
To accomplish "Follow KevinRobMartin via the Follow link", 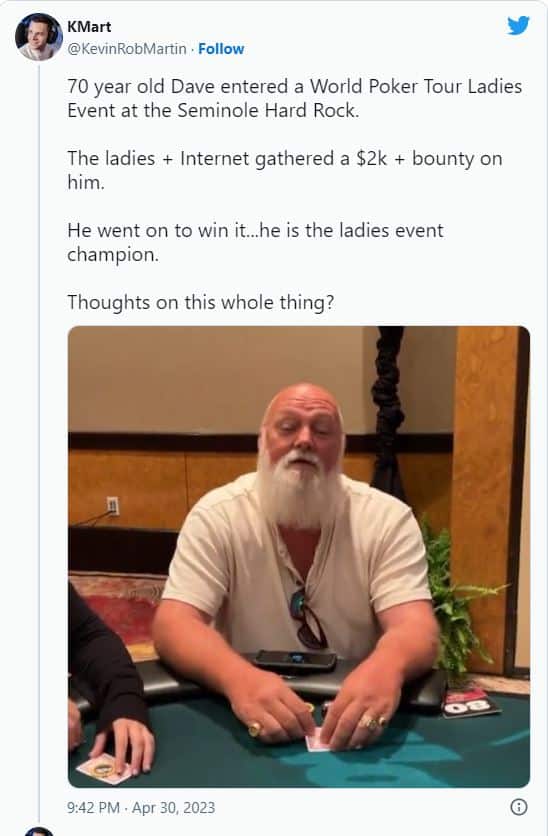I will point(221,49).
